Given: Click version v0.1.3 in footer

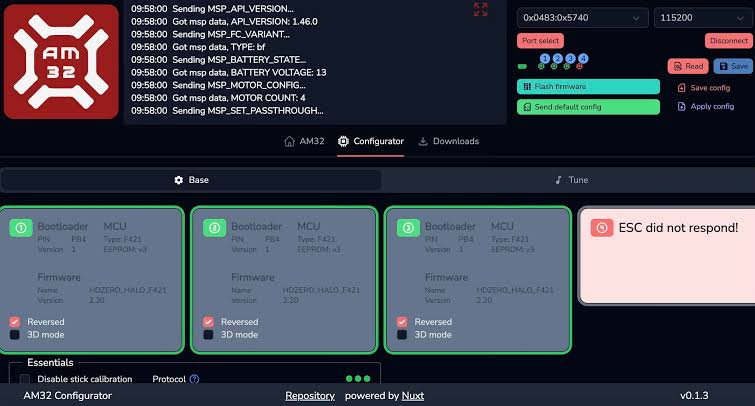Looking at the screenshot, I should (x=694, y=396).
